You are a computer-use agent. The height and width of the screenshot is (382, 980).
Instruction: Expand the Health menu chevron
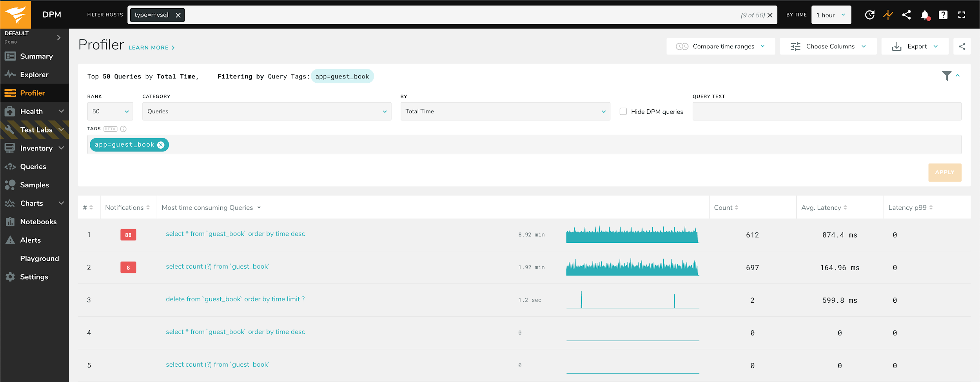[61, 111]
